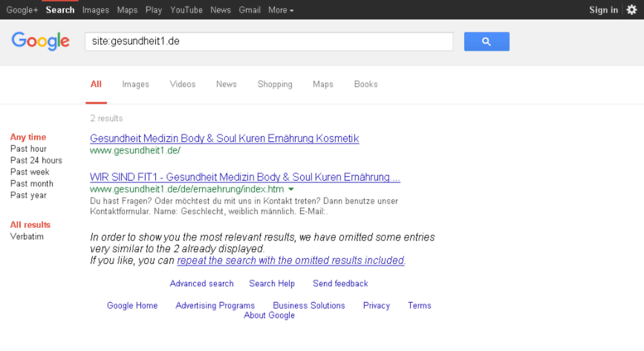Open the Google Home footer link
644x351 pixels.
[133, 306]
